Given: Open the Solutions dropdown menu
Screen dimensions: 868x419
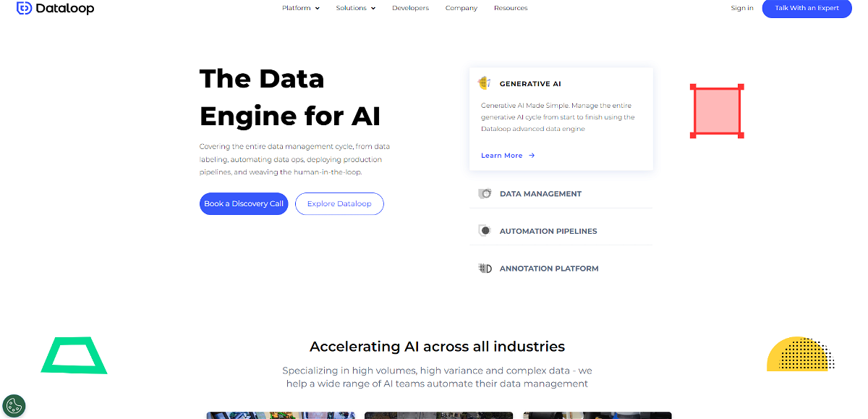Looking at the screenshot, I should click(x=356, y=8).
